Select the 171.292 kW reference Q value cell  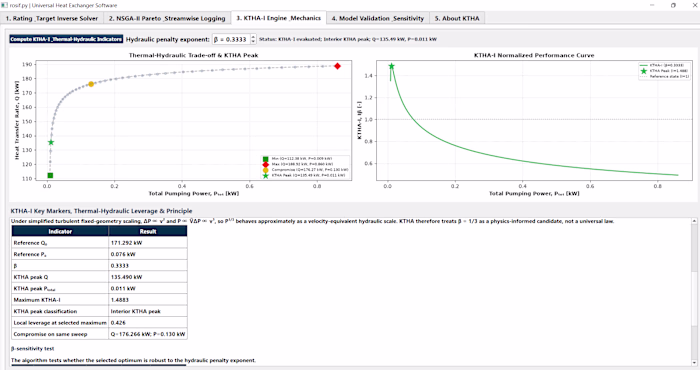tap(148, 243)
